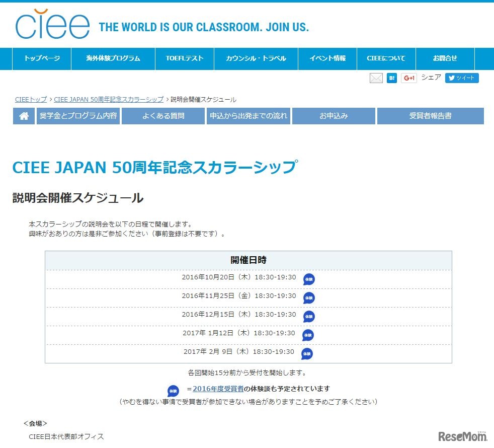The image size is (494, 448).
Task: Click the Twitter ツイート share button
Action: [x=462, y=78]
